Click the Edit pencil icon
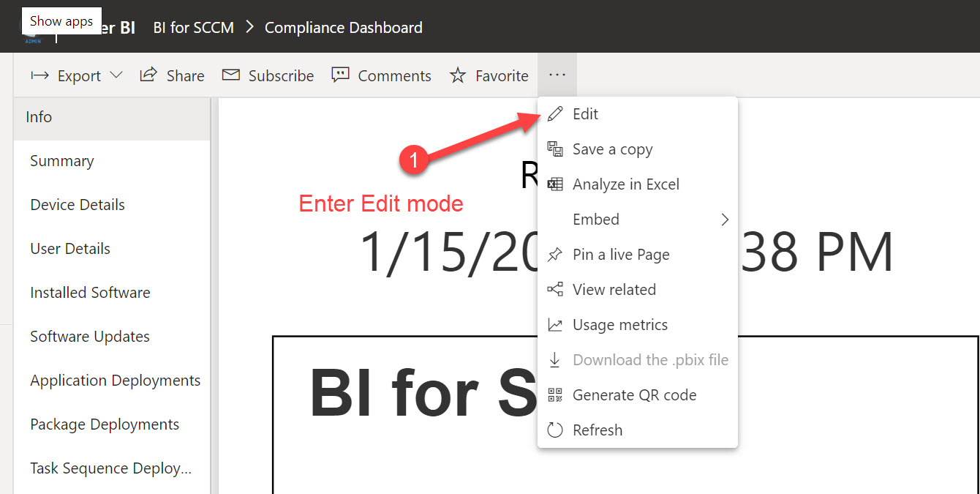The image size is (980, 494). click(x=555, y=113)
